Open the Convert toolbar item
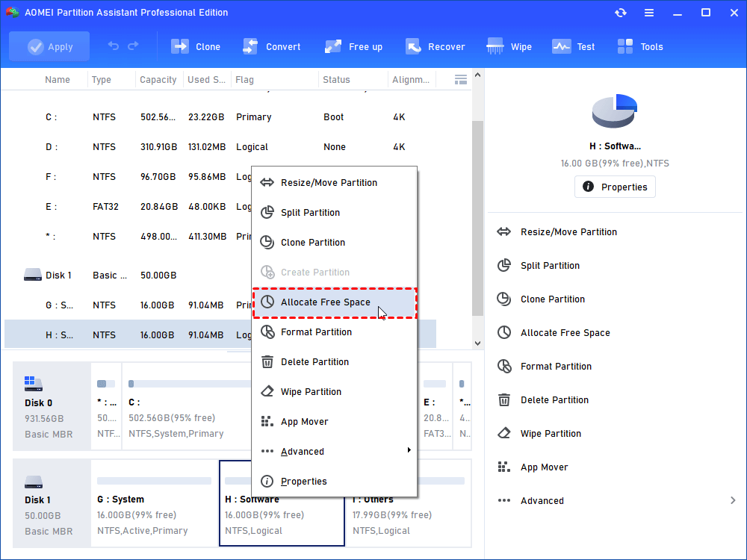The width and height of the screenshot is (747, 560). click(272, 46)
